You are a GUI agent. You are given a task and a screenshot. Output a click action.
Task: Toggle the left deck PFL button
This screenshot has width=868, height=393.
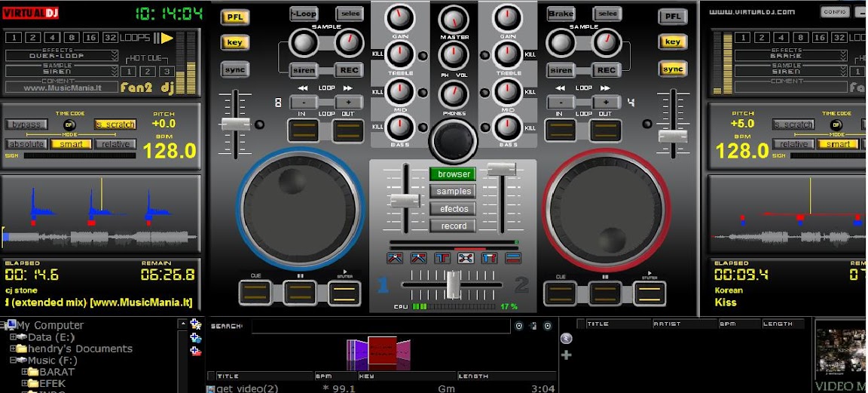[x=235, y=17]
